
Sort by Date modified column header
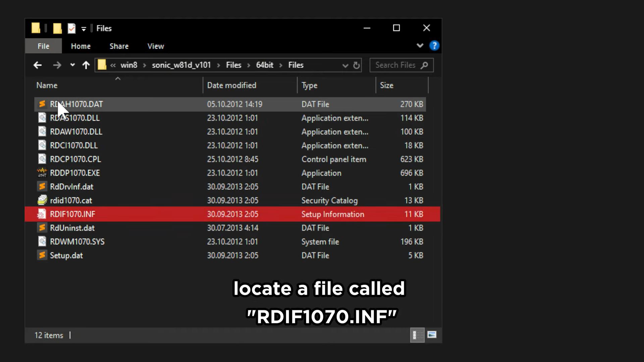click(x=232, y=85)
